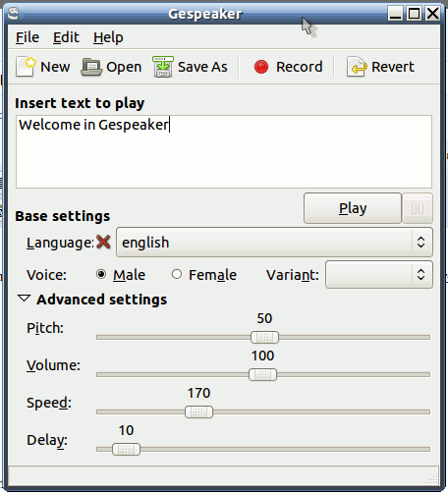
Task: Click the Gespeaker title bar app icon
Action: click(14, 14)
